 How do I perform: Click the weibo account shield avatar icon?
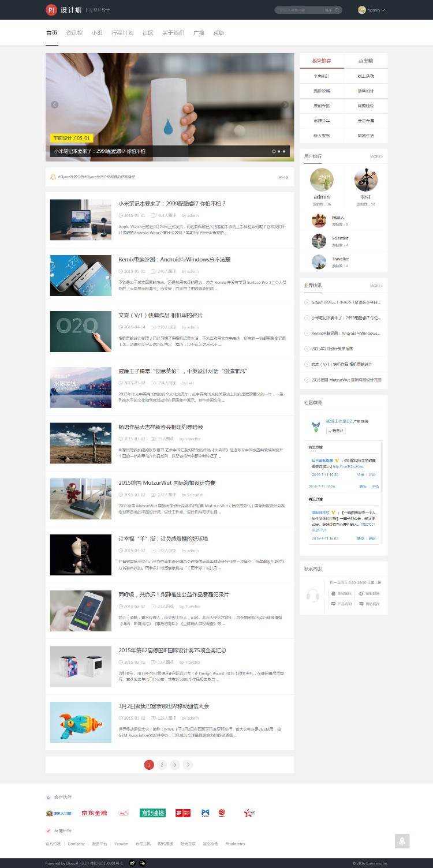[x=316, y=426]
